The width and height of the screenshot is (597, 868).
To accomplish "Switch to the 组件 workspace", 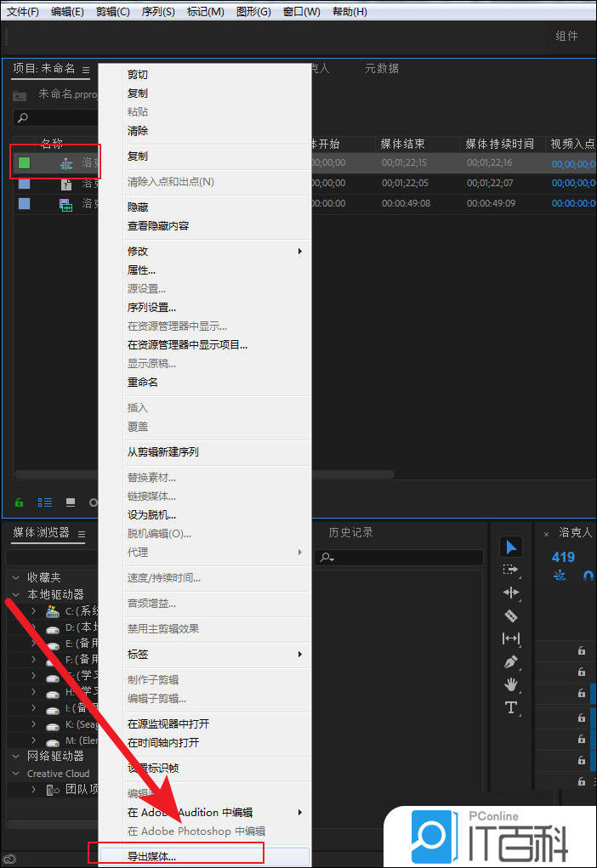I will tap(566, 36).
